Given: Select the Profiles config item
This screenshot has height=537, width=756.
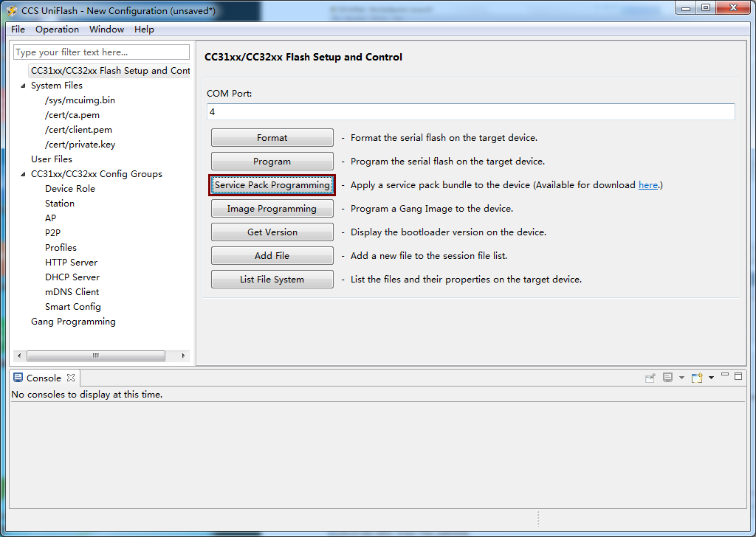Looking at the screenshot, I should [61, 248].
